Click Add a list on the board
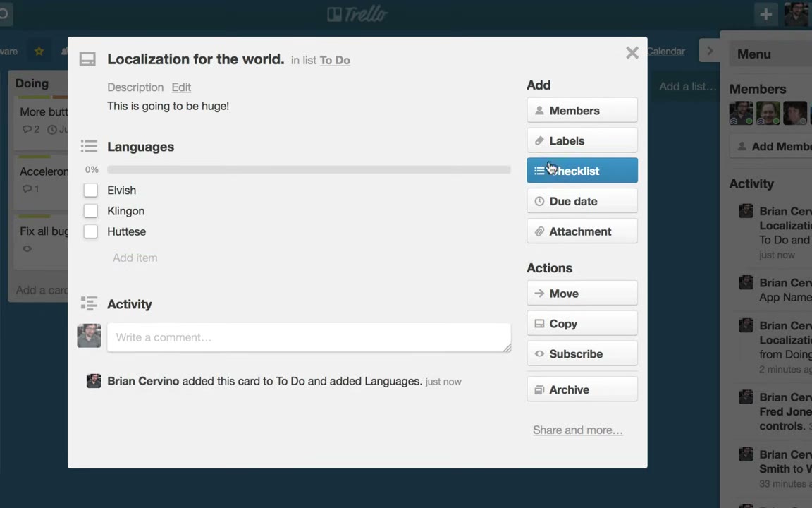812x508 pixels. coord(688,87)
